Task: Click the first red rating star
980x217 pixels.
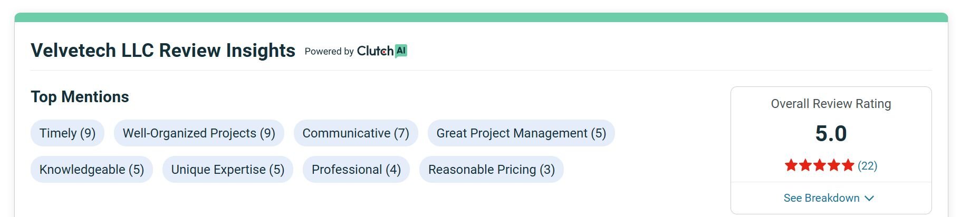Action: coord(791,165)
